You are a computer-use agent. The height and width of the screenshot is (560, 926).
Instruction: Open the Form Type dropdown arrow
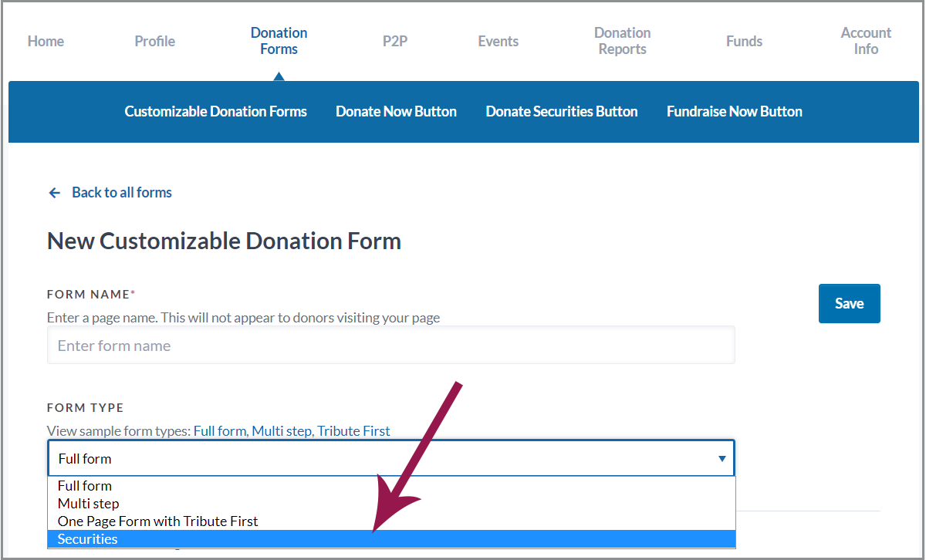(722, 459)
